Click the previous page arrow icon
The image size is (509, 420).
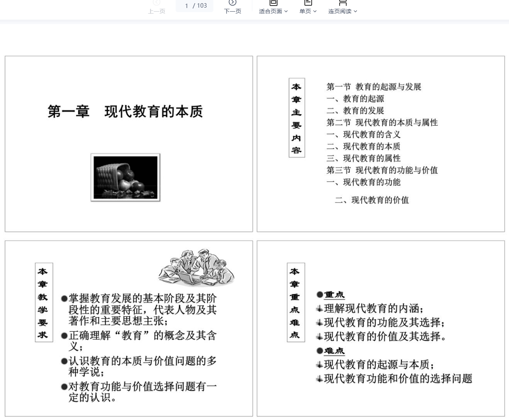pos(156,3)
